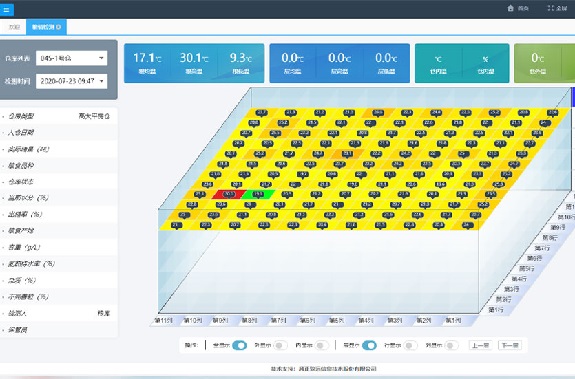Screen dimensions: 575x379
Task: Select the red highlighted grid cell
Action: (x=229, y=194)
